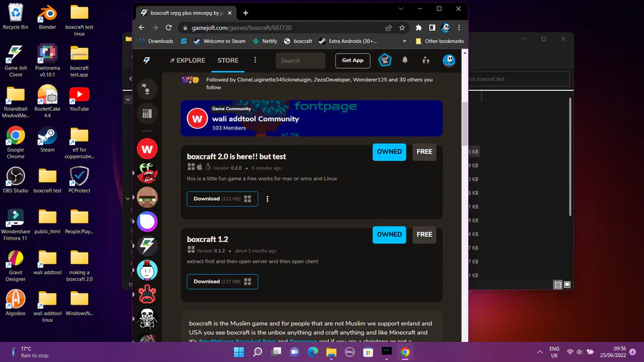The width and height of the screenshot is (644, 362).
Task: Click the Game Jolt lightning logo
Action: [x=147, y=60]
